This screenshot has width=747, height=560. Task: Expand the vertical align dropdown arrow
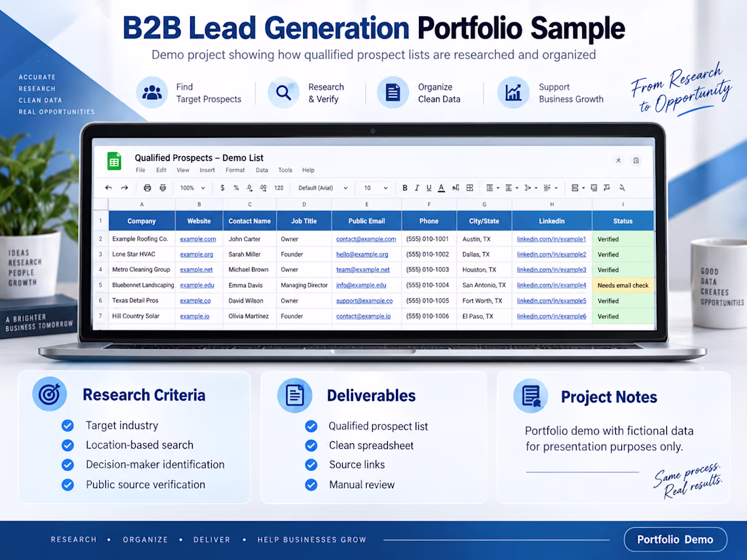click(x=517, y=188)
